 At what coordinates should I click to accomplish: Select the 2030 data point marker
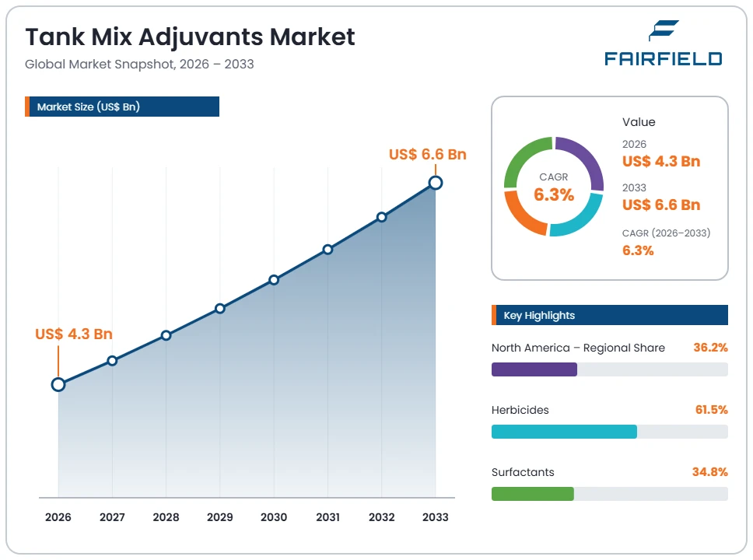tap(274, 279)
